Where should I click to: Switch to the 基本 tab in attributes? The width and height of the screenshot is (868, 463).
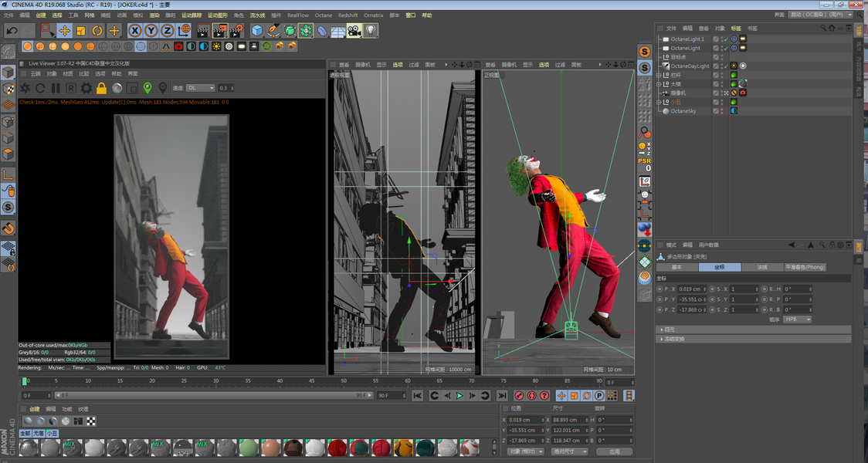(x=676, y=267)
